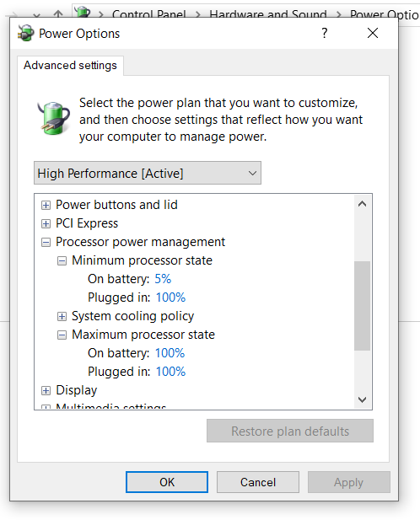This screenshot has height=520, width=420.
Task: Expand the PCI Express node
Action: coord(46,224)
